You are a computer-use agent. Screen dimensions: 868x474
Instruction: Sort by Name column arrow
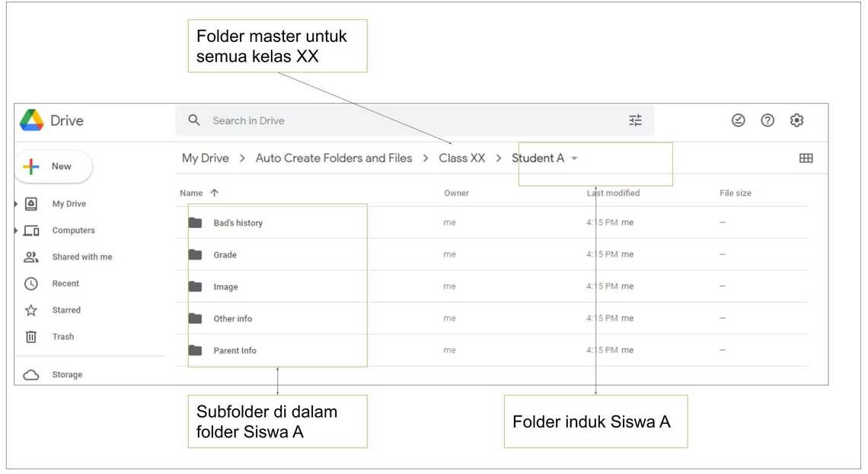[214, 194]
